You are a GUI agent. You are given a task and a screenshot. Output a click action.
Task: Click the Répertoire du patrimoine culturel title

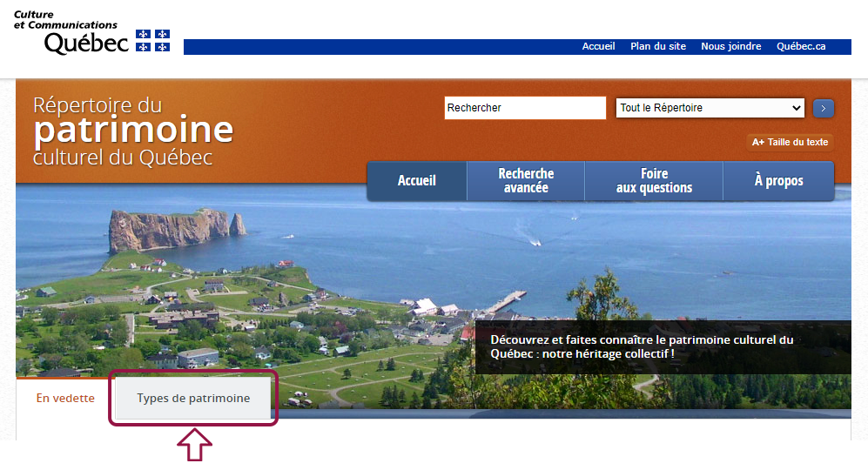pyautogui.click(x=132, y=131)
